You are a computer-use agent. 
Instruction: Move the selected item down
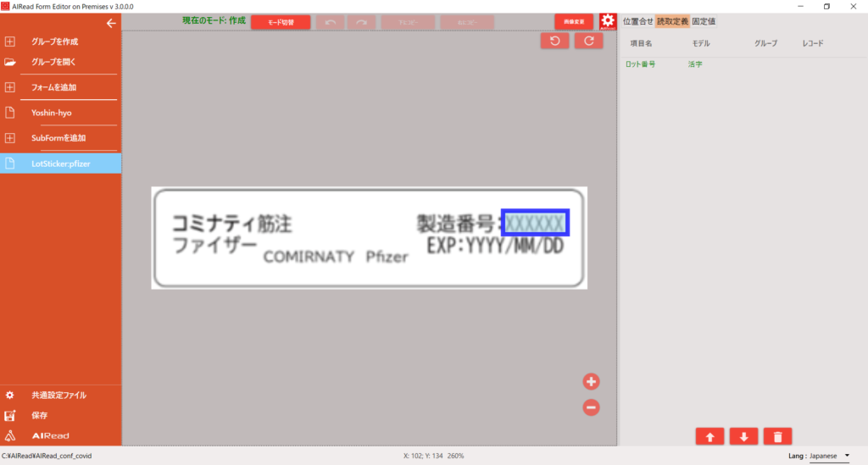pyautogui.click(x=744, y=437)
